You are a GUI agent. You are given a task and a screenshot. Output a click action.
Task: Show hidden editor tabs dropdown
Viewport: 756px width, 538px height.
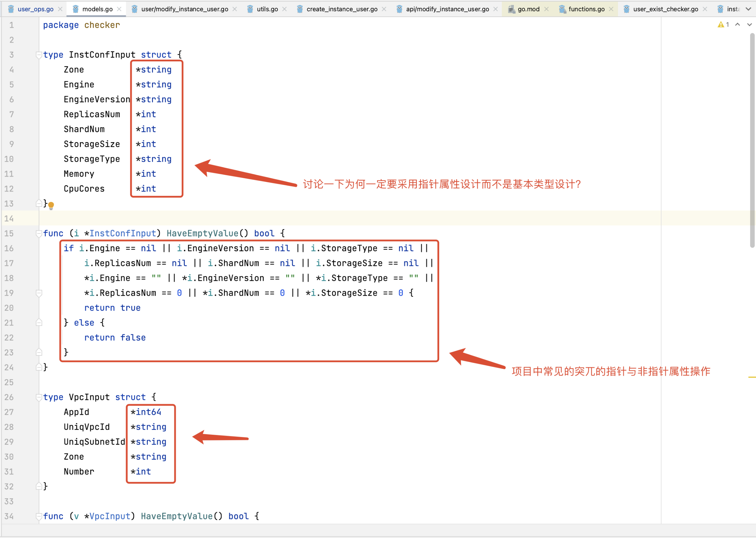pyautogui.click(x=748, y=9)
